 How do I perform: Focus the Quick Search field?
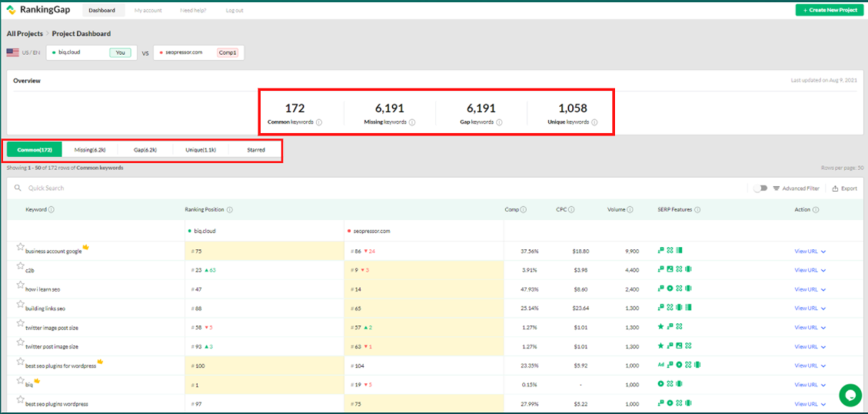[46, 189]
